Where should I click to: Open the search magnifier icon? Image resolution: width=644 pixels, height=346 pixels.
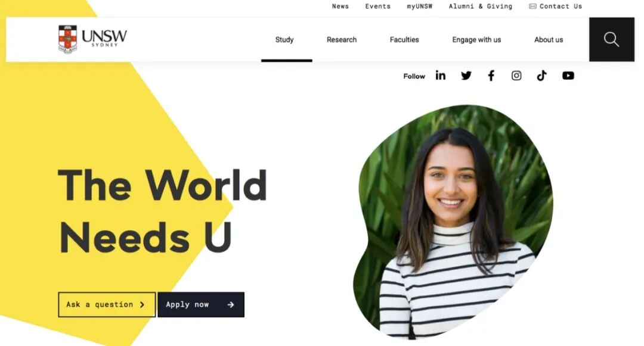611,39
